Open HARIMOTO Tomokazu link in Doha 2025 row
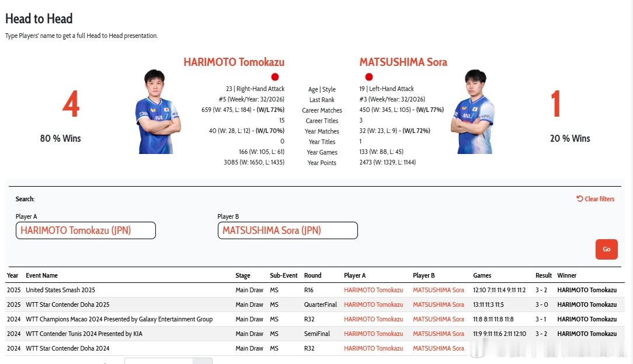Screen dimensions: 633x364 point(373,304)
